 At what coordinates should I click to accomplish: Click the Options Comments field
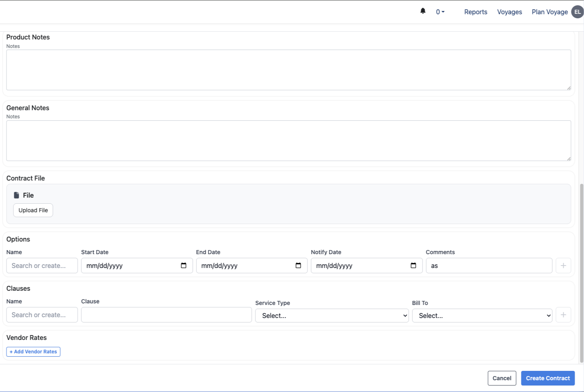coord(489,266)
